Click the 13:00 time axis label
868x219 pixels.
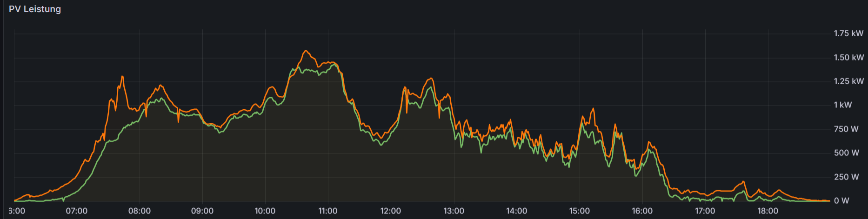click(454, 211)
